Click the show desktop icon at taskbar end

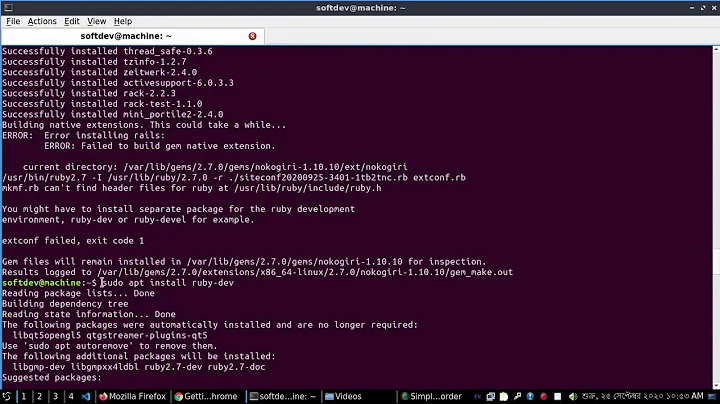point(713,396)
